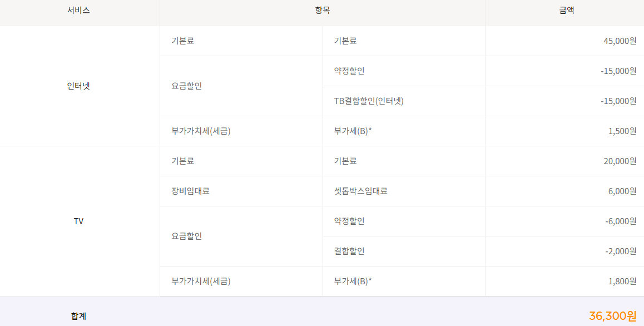Viewport: 644px width, 326px height.
Task: Select the -2,000원 bundle discount amount
Action: tap(621, 251)
